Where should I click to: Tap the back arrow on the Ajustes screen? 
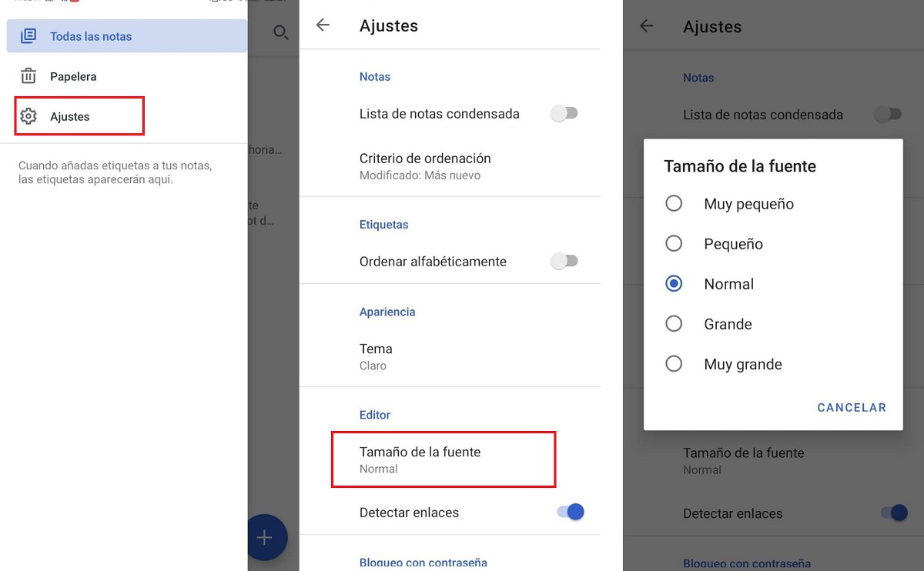(323, 25)
